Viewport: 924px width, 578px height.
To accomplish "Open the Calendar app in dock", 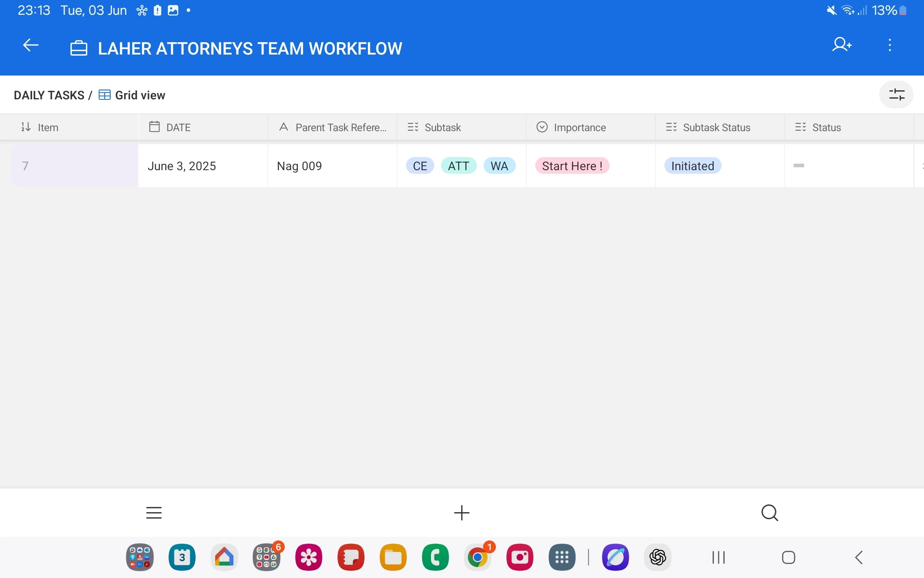I will (x=182, y=557).
